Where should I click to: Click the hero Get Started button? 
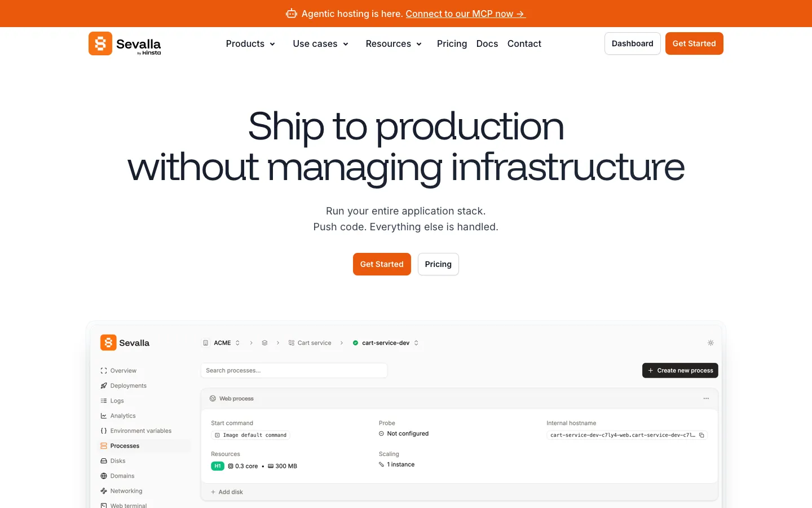click(x=382, y=264)
